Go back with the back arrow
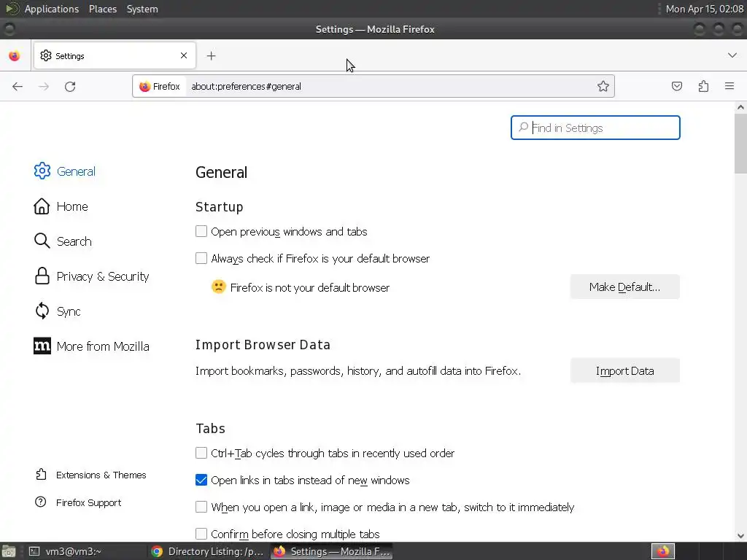 [18, 87]
